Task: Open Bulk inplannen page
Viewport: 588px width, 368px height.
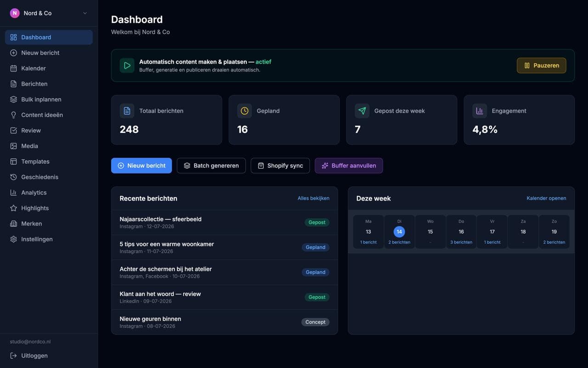Action: pos(49,99)
